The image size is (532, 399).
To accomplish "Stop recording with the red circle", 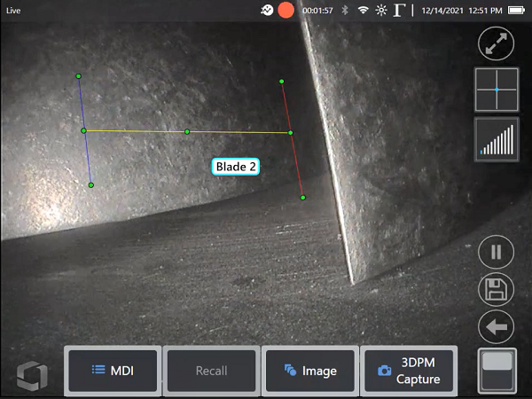I will coord(286,11).
